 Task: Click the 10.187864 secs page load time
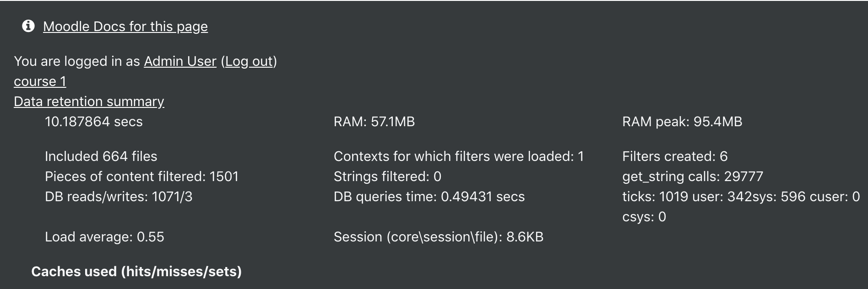94,122
